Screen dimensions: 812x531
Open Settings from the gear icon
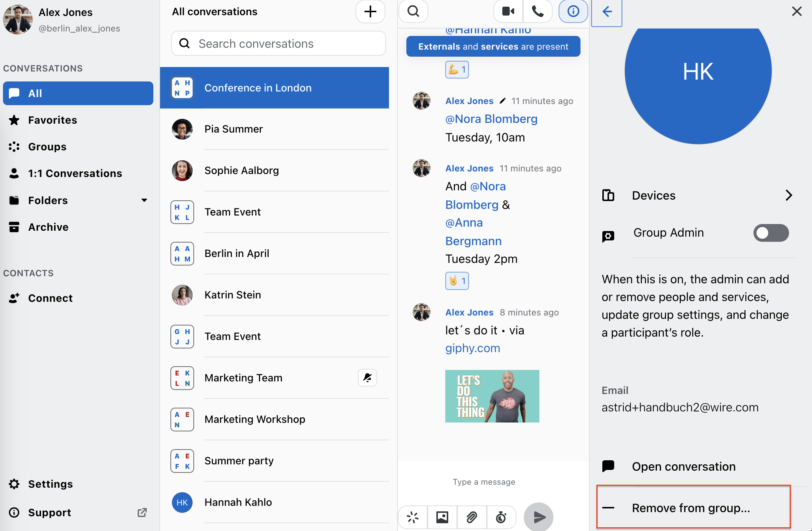14,484
